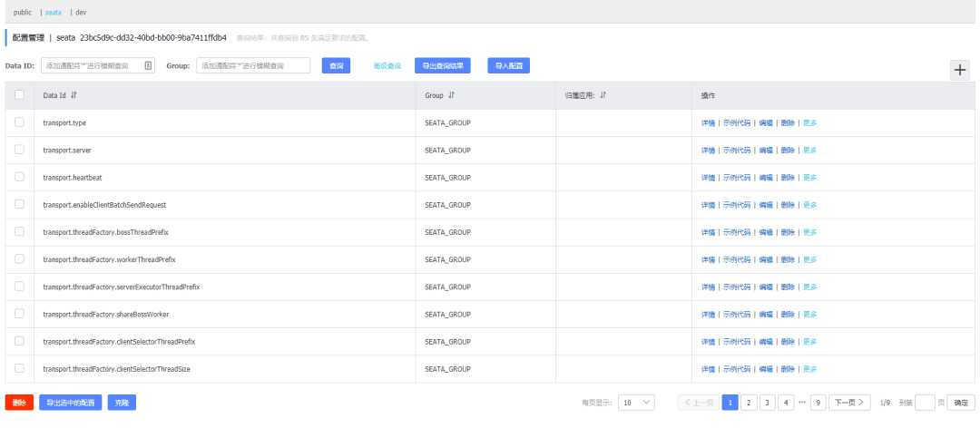980x428 pixels.
Task: Sort table by Data Id column icon
Action: click(x=74, y=95)
